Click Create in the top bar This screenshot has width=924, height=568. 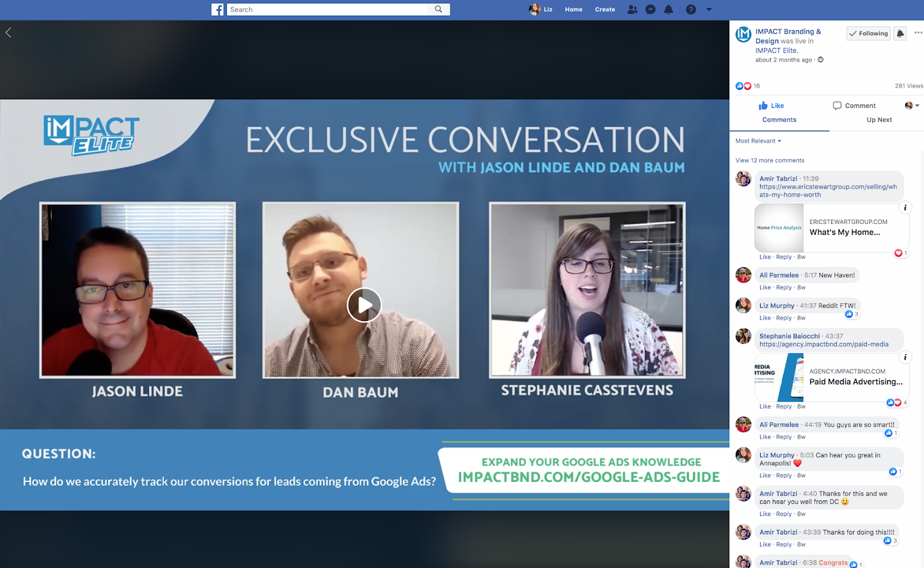[605, 9]
